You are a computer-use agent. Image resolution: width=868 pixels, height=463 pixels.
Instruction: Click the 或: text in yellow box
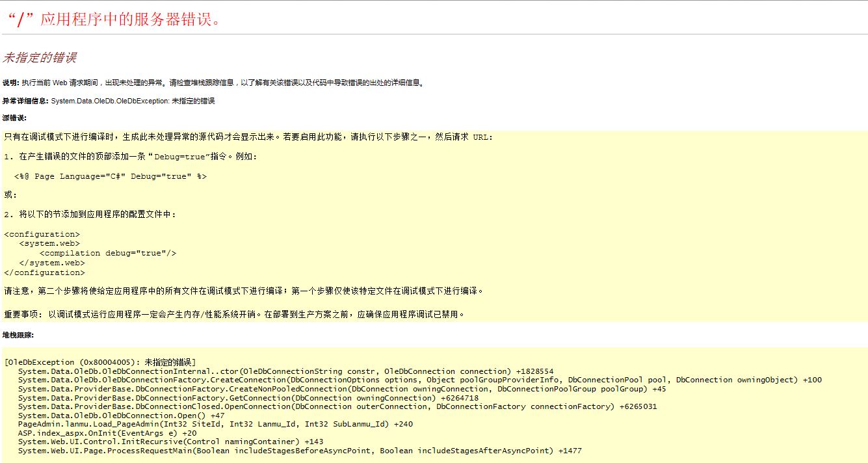coord(10,195)
